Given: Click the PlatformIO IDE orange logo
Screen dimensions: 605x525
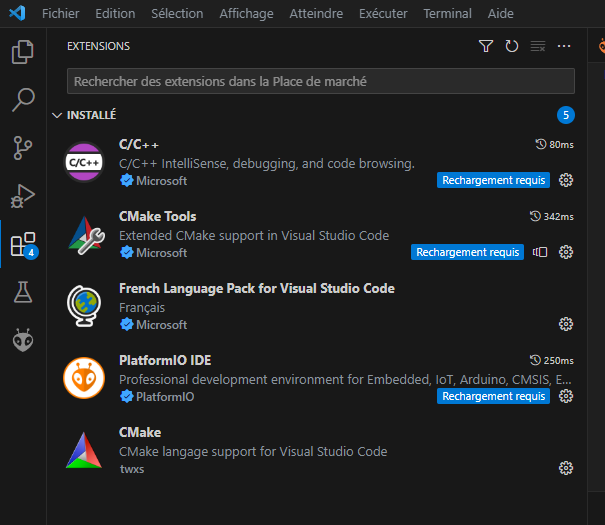Looking at the screenshot, I should point(84,378).
